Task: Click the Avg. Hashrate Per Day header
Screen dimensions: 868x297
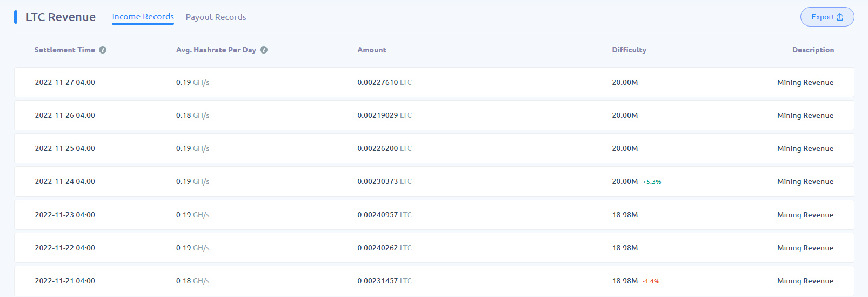Action: [216, 50]
